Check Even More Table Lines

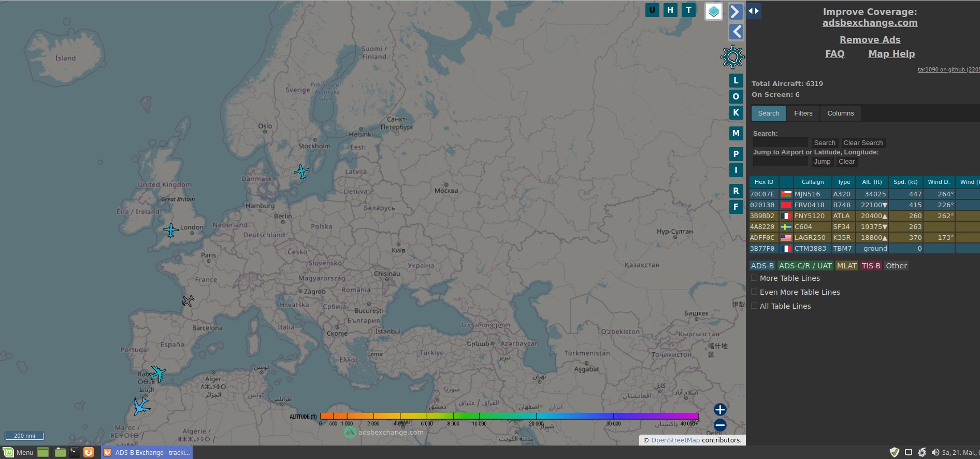[754, 292]
